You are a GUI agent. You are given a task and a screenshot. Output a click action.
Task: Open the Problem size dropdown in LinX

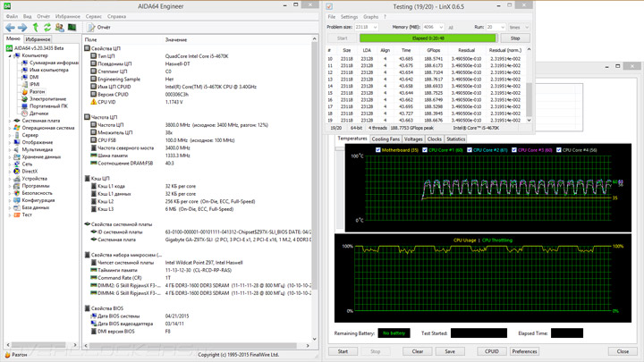375,28
